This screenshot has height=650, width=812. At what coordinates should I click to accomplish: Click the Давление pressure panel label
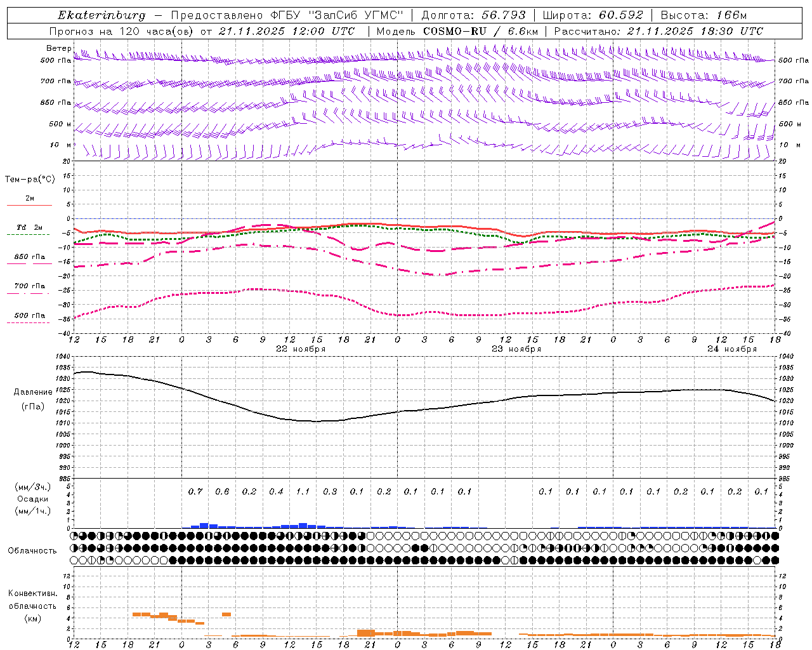pos(33,392)
